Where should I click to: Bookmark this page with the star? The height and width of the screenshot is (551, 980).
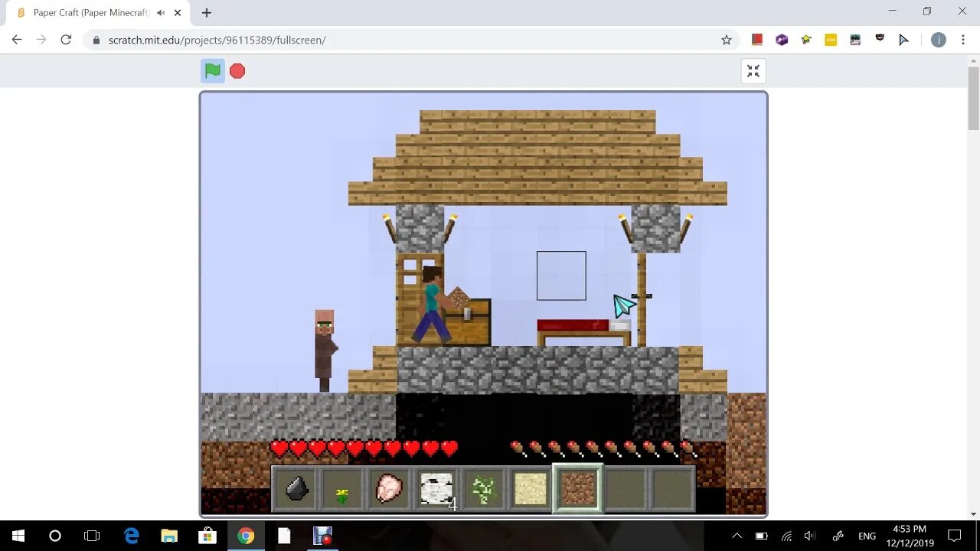pyautogui.click(x=727, y=40)
